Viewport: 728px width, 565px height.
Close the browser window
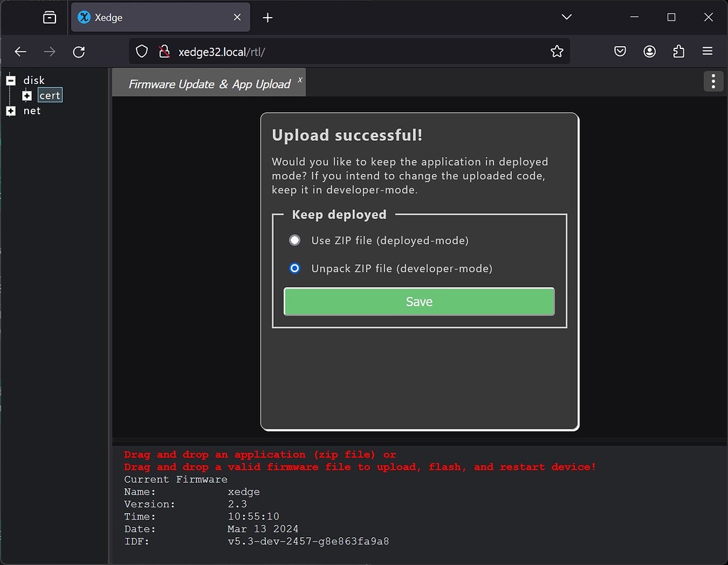pos(708,17)
